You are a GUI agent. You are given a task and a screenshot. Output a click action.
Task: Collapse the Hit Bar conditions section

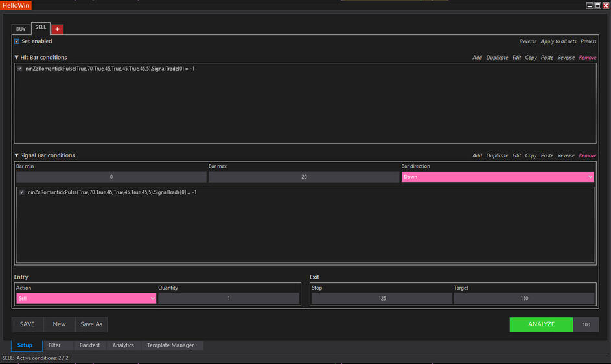pos(17,58)
